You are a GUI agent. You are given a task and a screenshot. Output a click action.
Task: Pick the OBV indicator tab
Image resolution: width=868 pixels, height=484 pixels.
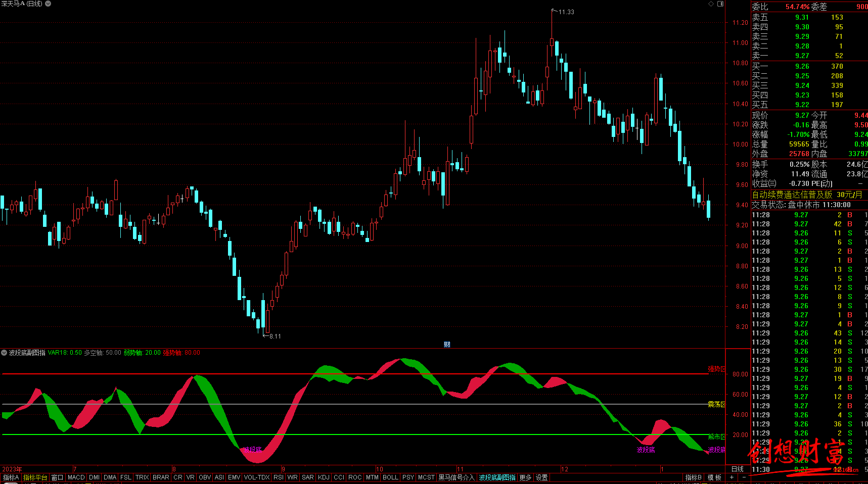coord(205,477)
